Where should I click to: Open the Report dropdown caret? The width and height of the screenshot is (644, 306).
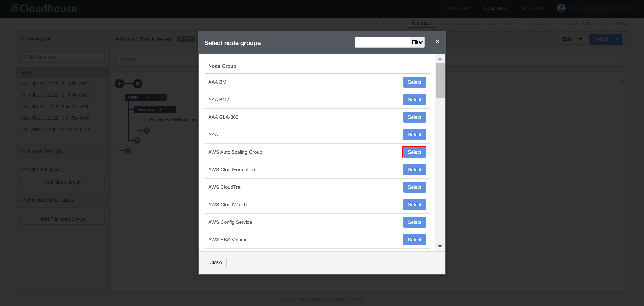[618, 39]
